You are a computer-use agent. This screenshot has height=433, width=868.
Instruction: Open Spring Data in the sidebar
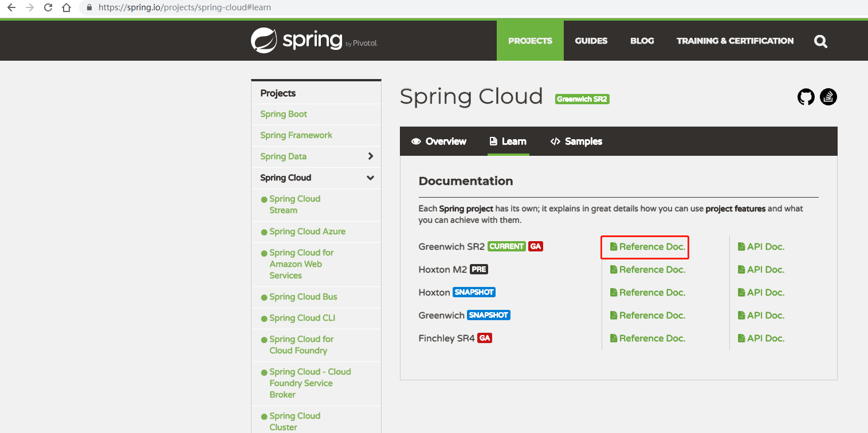click(x=283, y=156)
